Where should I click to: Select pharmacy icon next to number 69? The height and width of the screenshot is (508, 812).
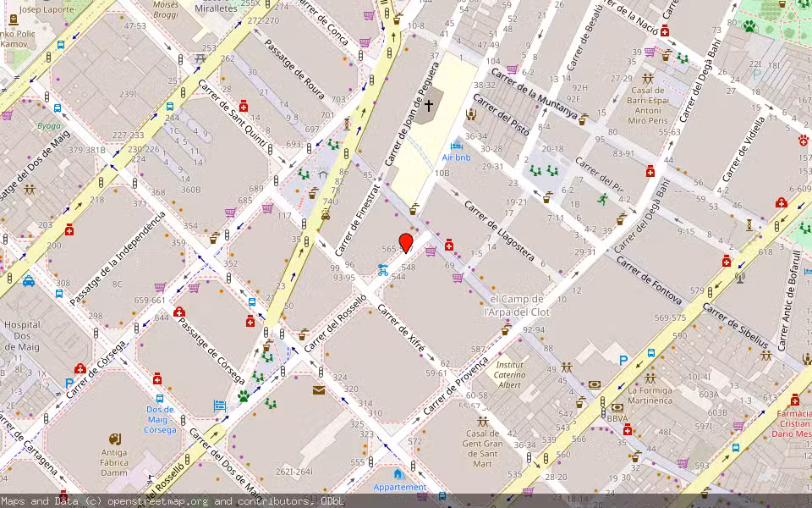449,245
